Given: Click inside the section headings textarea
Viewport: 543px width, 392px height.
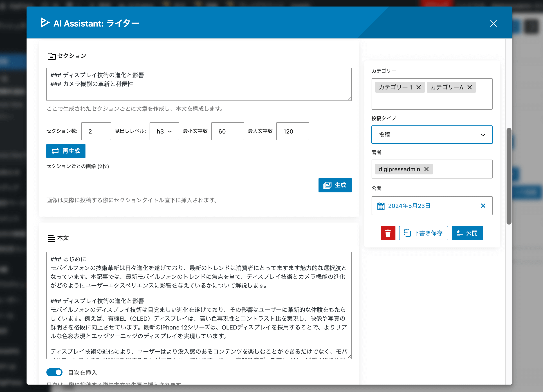Looking at the screenshot, I should (x=199, y=84).
